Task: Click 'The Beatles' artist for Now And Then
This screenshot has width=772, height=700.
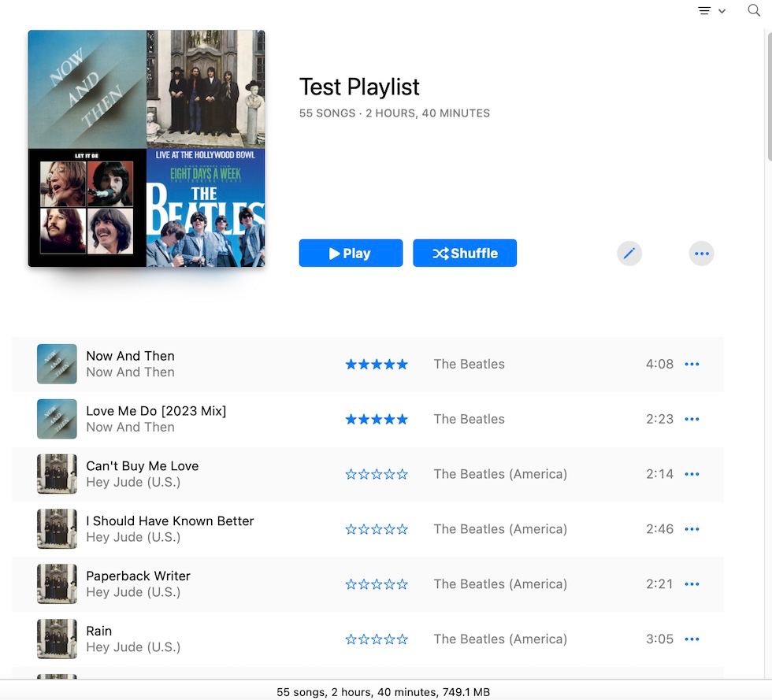Action: click(469, 365)
